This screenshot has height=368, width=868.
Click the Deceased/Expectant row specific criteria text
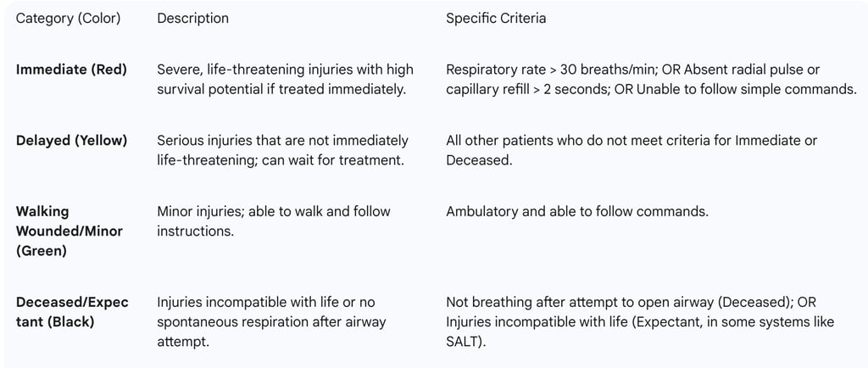(x=640, y=322)
